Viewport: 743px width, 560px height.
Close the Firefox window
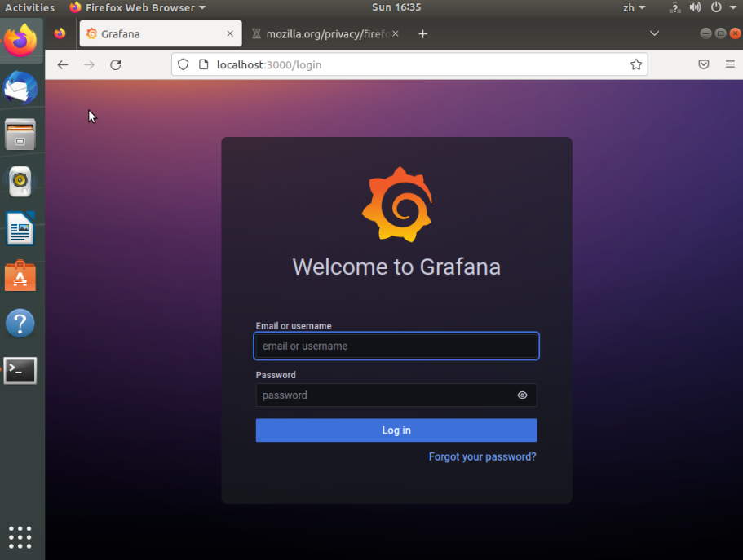[x=735, y=33]
